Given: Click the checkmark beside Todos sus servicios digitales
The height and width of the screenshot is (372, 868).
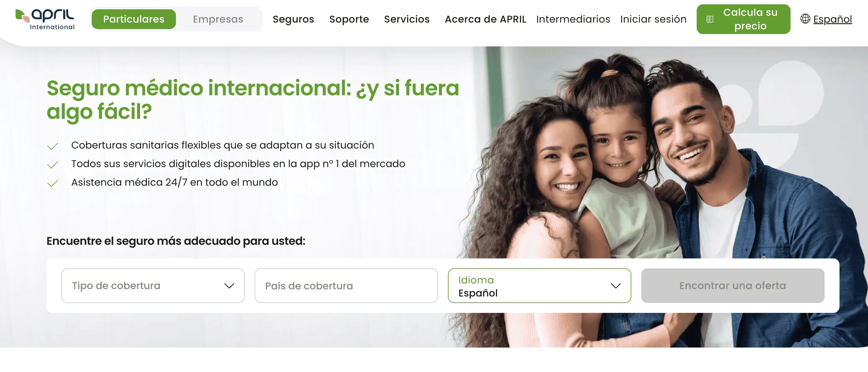Looking at the screenshot, I should click(53, 165).
